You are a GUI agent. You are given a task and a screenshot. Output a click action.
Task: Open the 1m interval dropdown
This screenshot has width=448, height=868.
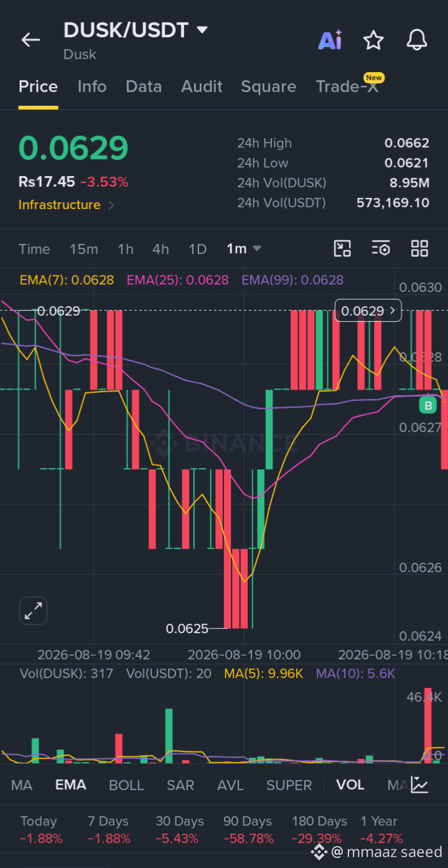[x=244, y=249]
